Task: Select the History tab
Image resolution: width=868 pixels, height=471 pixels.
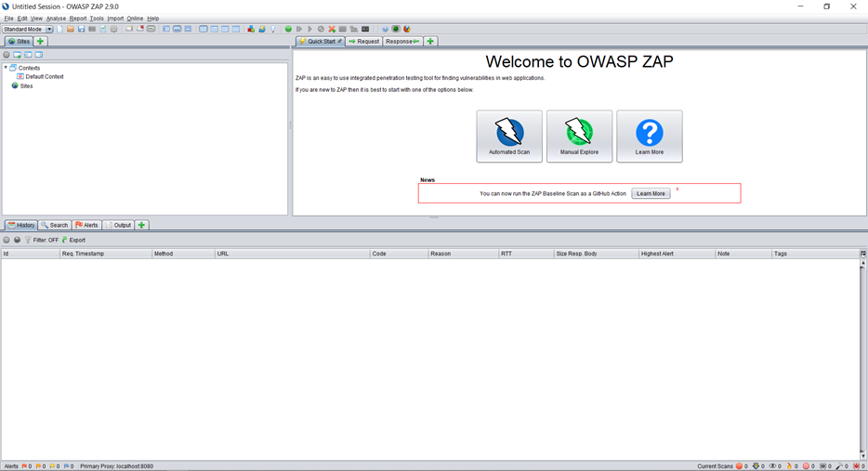Action: 21,225
